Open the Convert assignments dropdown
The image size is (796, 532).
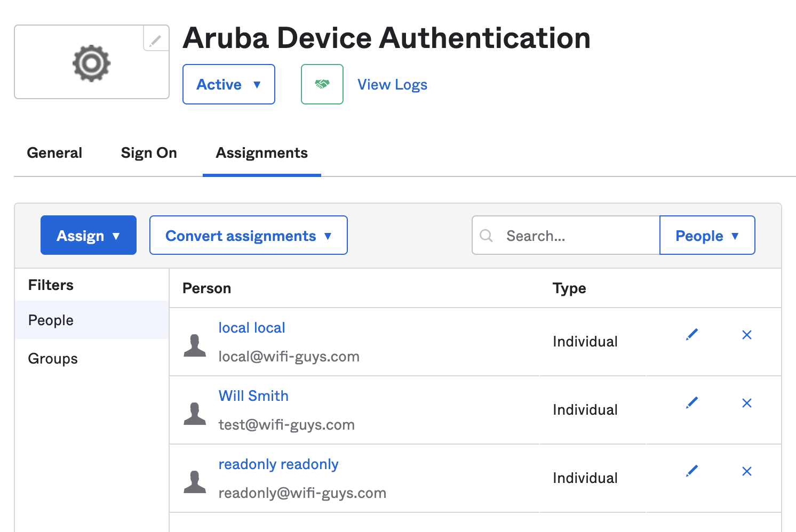(x=248, y=235)
